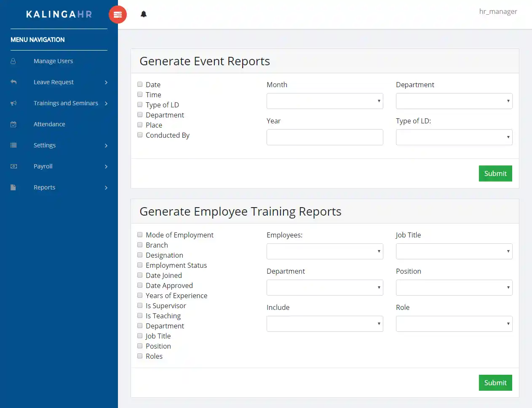Click the Payroll money icon
Screen dimensions: 532x408
pos(13,166)
